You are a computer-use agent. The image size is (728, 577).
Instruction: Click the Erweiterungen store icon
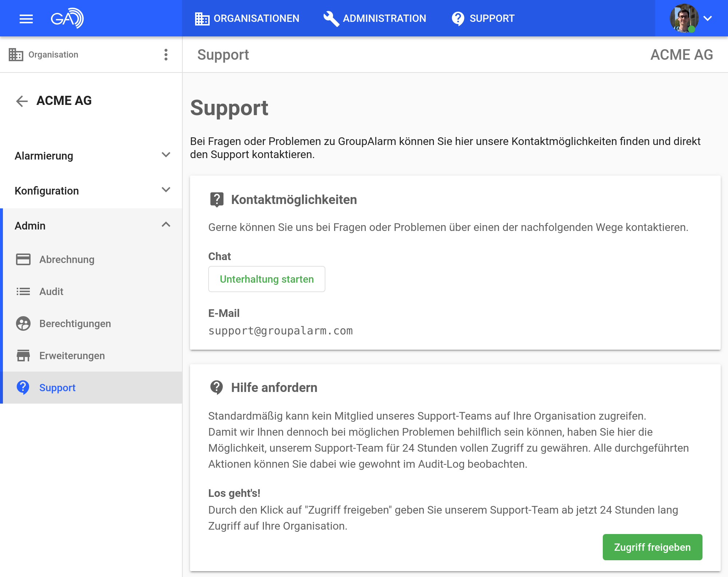tap(23, 356)
